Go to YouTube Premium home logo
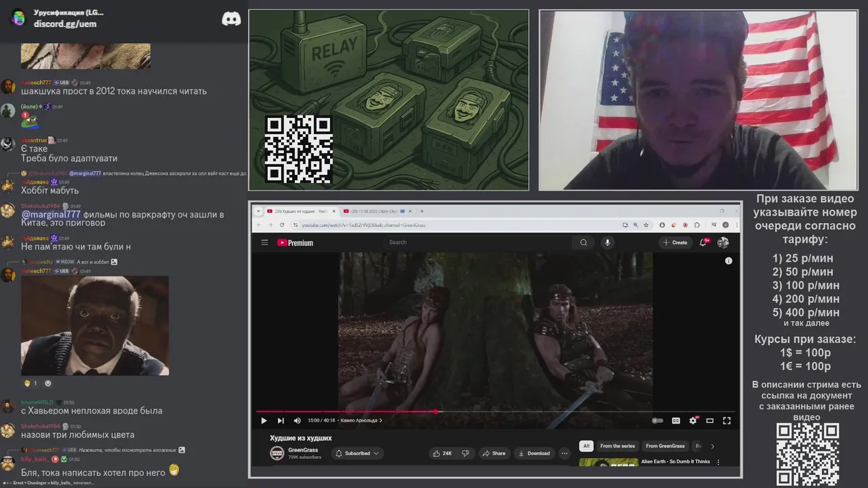This screenshot has height=488, width=868. click(x=295, y=243)
